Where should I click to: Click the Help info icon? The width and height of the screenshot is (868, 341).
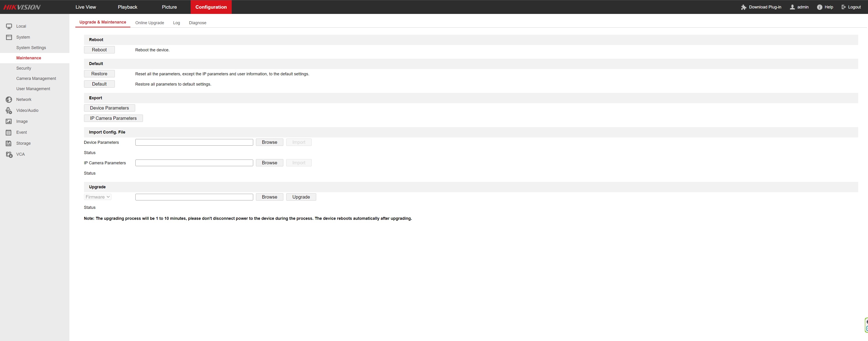coord(819,7)
